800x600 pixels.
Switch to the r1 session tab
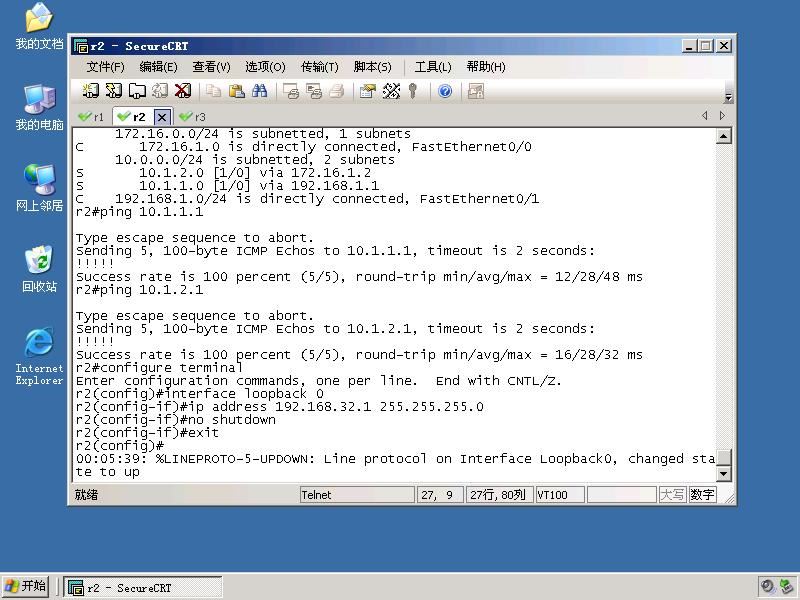click(91, 117)
